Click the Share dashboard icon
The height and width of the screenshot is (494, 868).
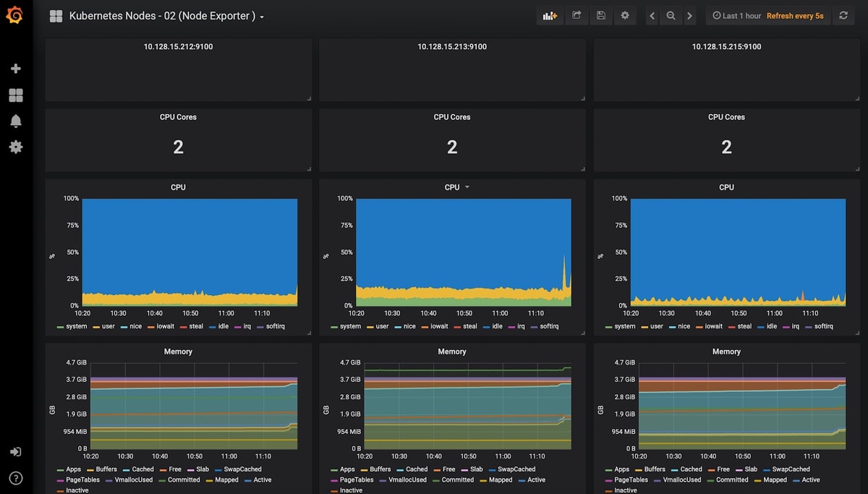pyautogui.click(x=576, y=15)
